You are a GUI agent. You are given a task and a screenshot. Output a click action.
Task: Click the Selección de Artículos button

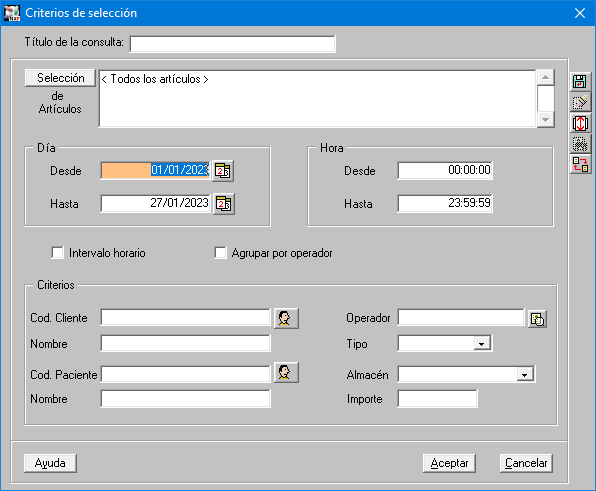click(60, 78)
